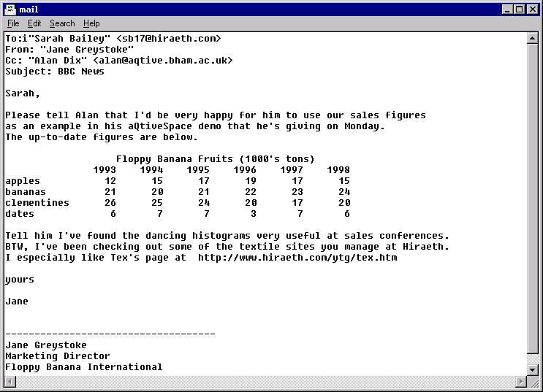Click the 'Floppy Banana Fruits' table heading
Image resolution: width=543 pixels, height=392 pixels.
pyautogui.click(x=215, y=159)
